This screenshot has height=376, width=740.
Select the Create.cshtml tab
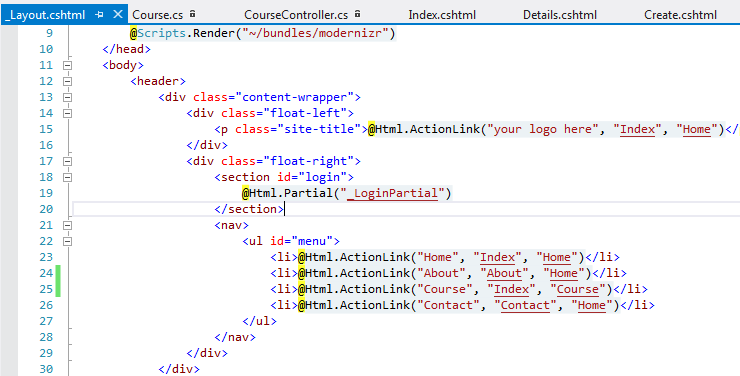click(681, 15)
